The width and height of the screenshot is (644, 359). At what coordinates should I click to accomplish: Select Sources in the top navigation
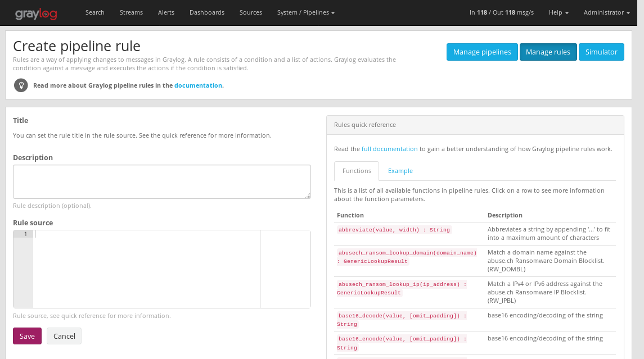[x=250, y=12]
